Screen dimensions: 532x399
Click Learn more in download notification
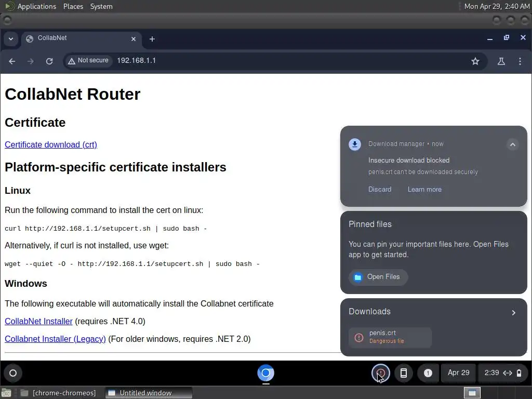424,189
